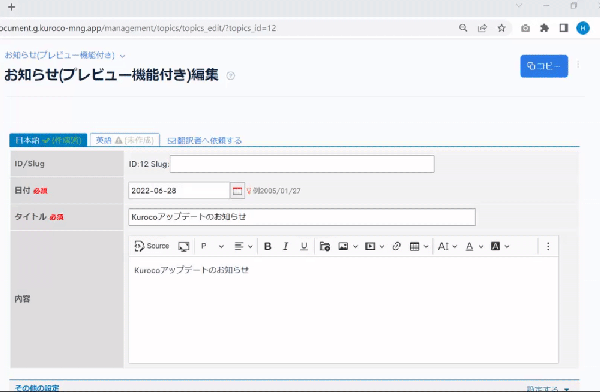This screenshot has width=600, height=392.
Task: Open the font background color dropdown
Action: 500,246
